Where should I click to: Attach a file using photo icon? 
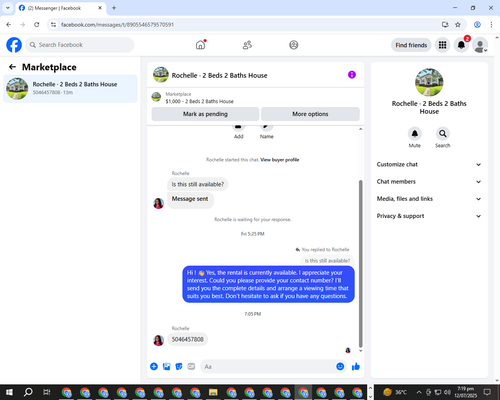pos(166,367)
